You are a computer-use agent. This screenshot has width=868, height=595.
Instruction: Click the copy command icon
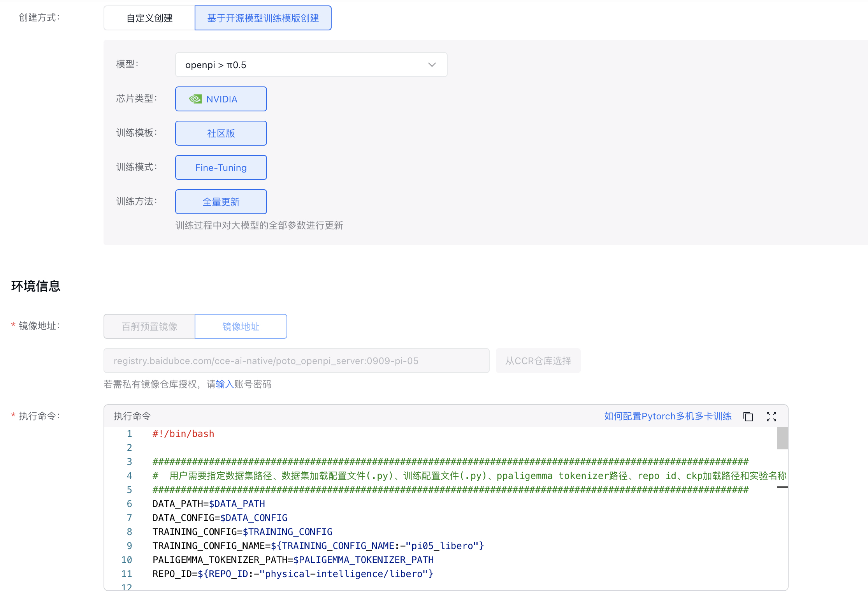click(x=748, y=416)
